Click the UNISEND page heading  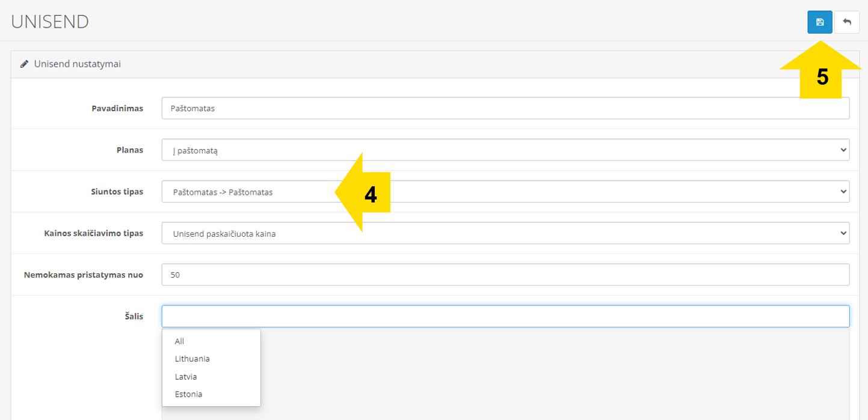coord(50,22)
